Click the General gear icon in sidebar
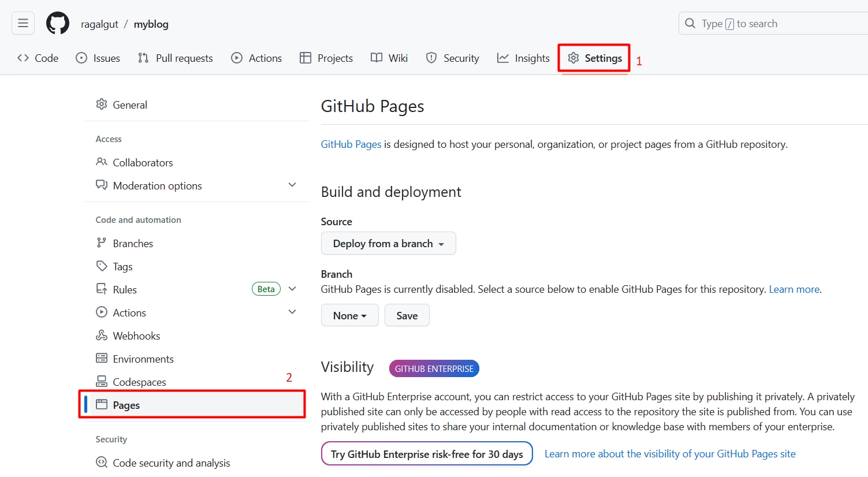This screenshot has width=868, height=477. tap(102, 104)
